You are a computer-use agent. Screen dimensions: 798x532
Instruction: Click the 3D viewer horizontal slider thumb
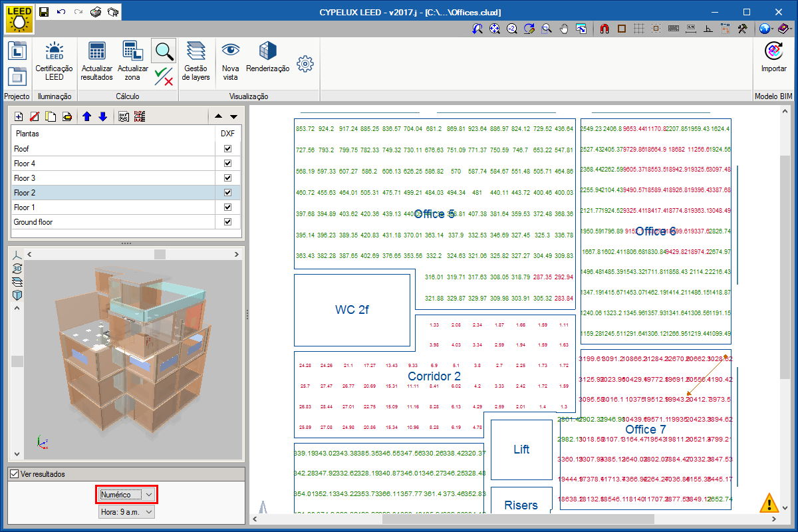click(160, 254)
